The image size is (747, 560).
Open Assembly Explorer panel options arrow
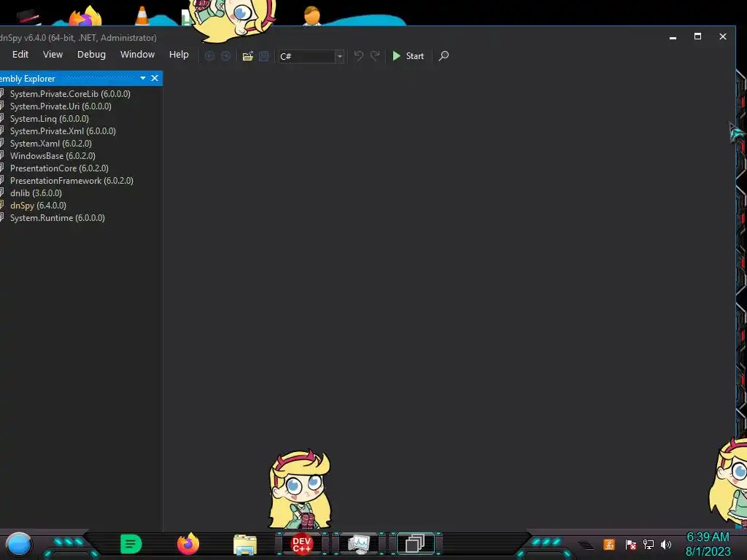(x=143, y=78)
